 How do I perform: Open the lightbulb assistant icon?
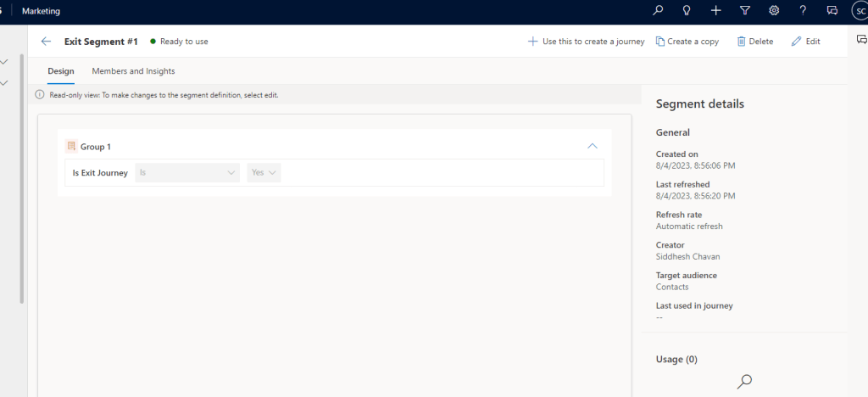pyautogui.click(x=687, y=11)
